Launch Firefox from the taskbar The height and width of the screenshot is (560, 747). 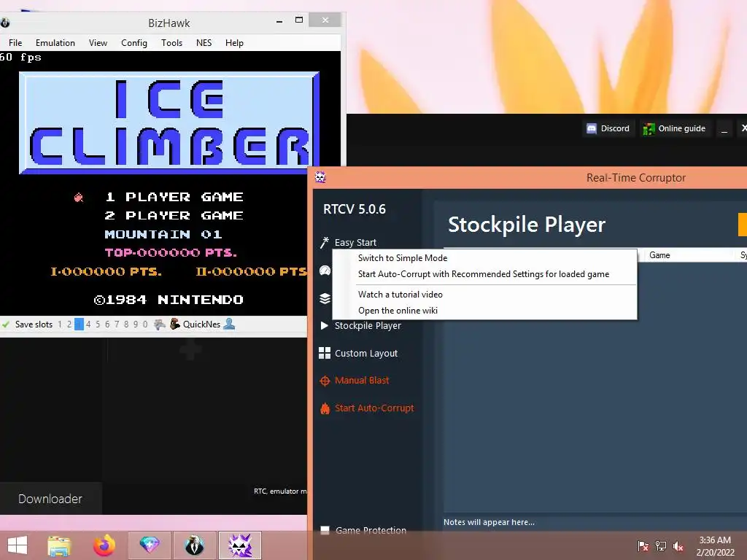[x=104, y=545]
